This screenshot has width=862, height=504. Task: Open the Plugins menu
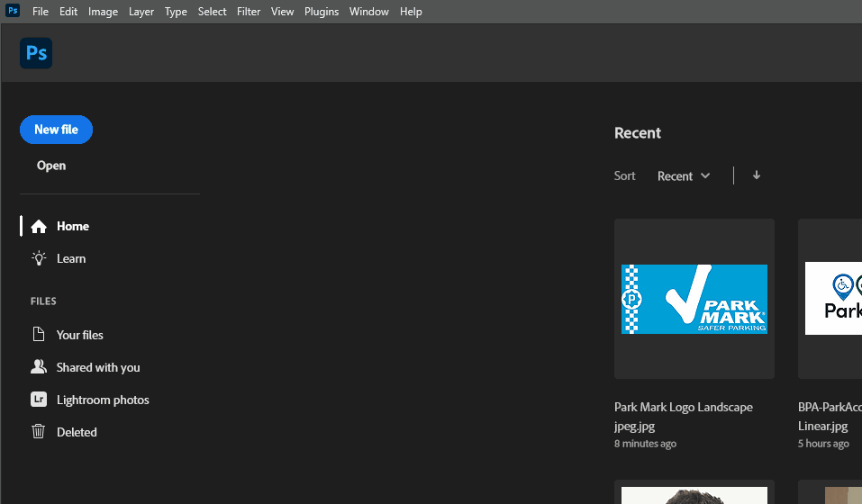coord(322,11)
